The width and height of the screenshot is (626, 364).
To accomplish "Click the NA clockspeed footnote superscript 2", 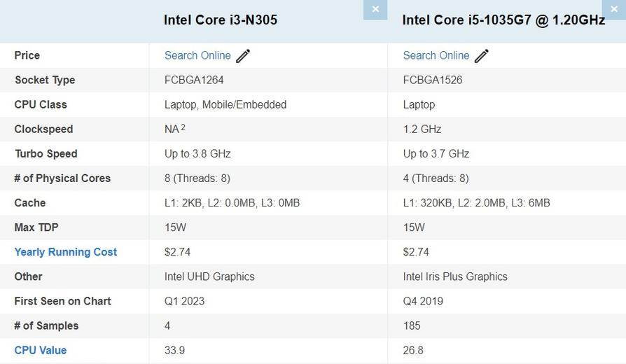I will pyautogui.click(x=183, y=127).
